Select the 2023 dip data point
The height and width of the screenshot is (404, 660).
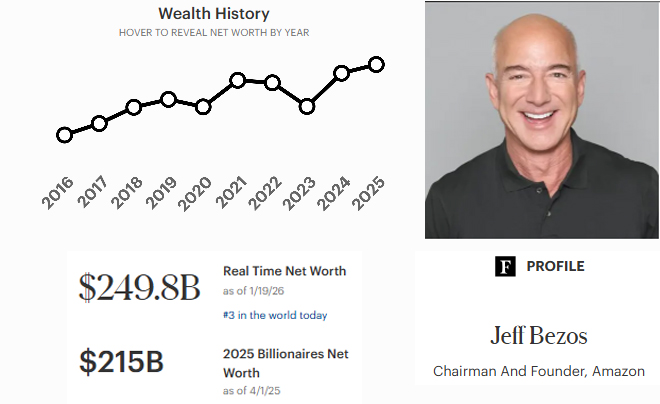tap(307, 106)
